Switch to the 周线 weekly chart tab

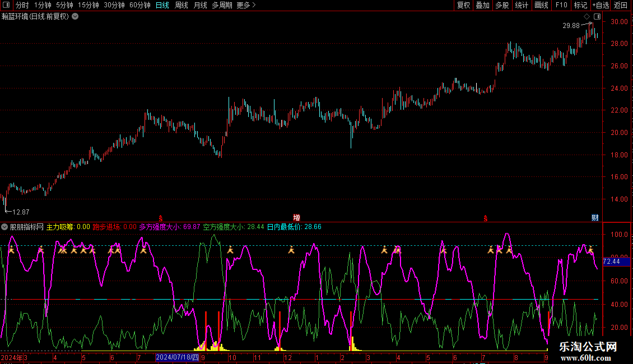click(181, 5)
